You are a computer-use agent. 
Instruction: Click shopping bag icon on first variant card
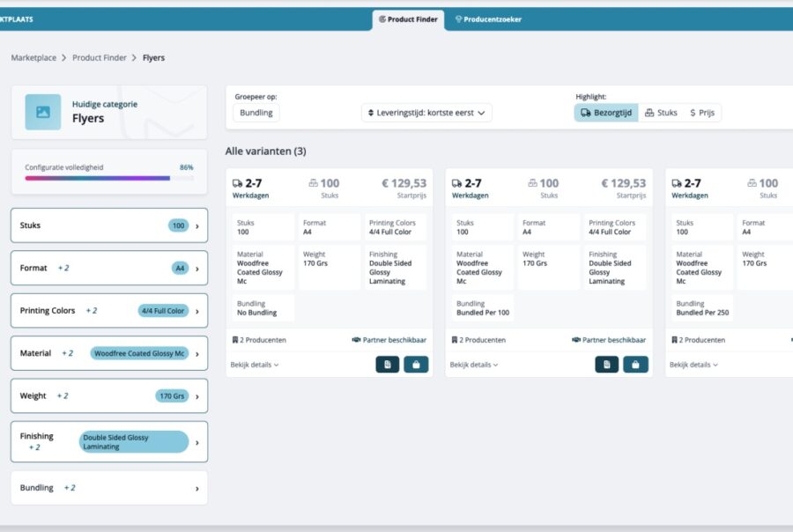tap(416, 365)
